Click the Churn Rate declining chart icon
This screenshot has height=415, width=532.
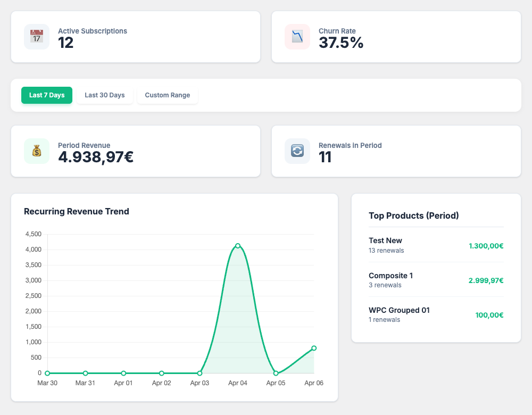pos(297,37)
